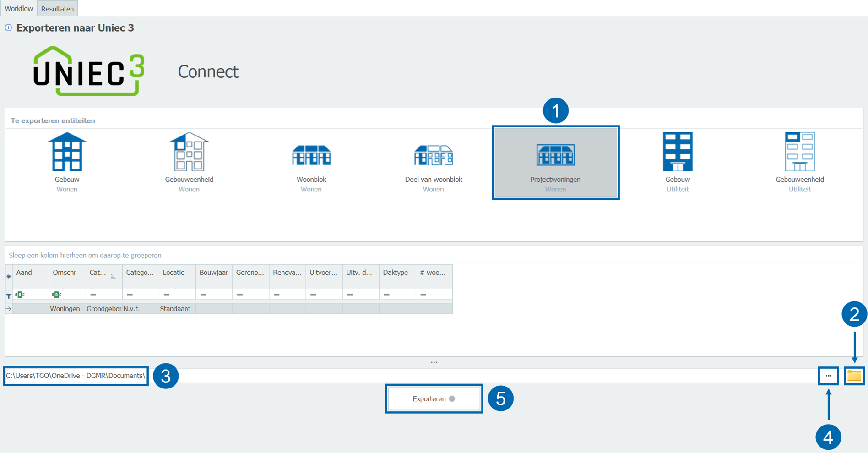Click the Daktype column header
The height and width of the screenshot is (453, 868).
point(396,273)
